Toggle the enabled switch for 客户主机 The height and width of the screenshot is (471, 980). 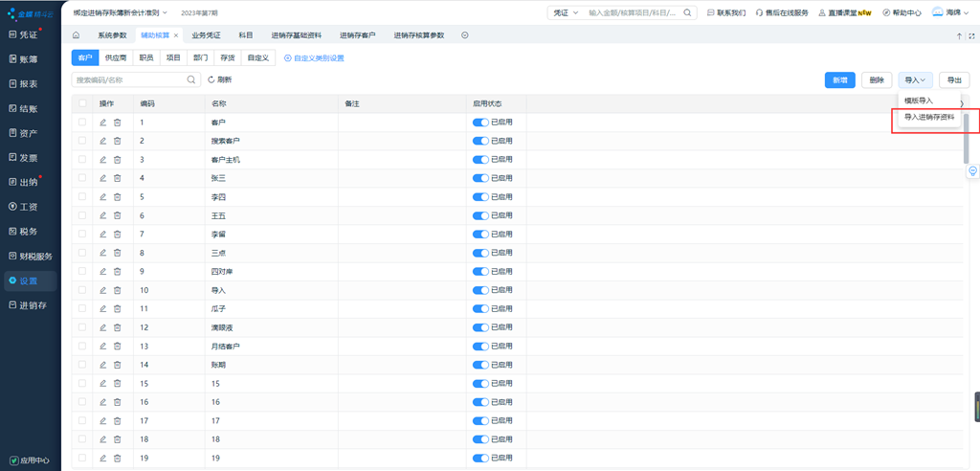pos(480,160)
